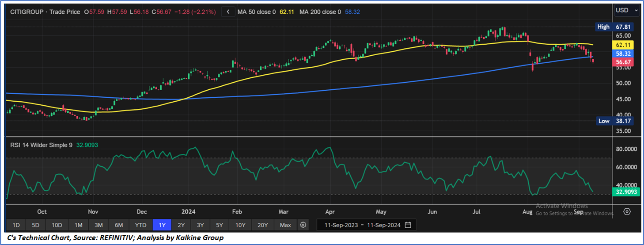This screenshot has height=245, width=644.
Task: Open the USD currency dropdown
Action: [x=627, y=10]
